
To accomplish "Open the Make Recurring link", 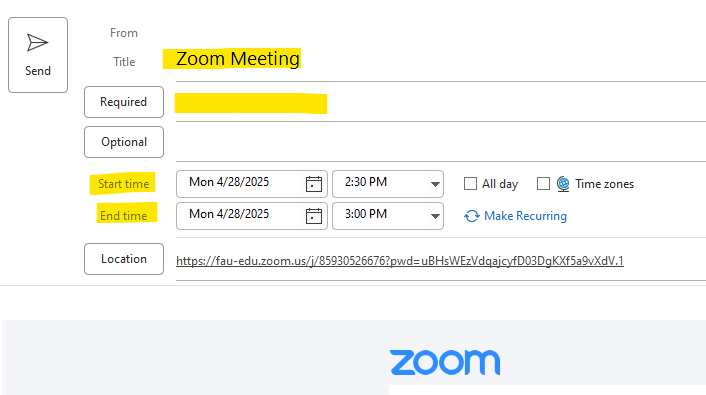I will [x=525, y=216].
